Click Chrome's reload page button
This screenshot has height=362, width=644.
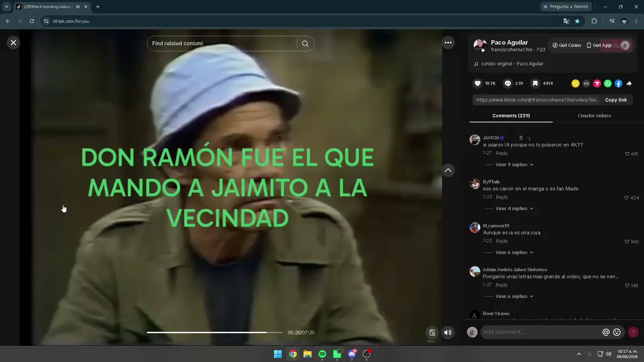click(x=32, y=21)
